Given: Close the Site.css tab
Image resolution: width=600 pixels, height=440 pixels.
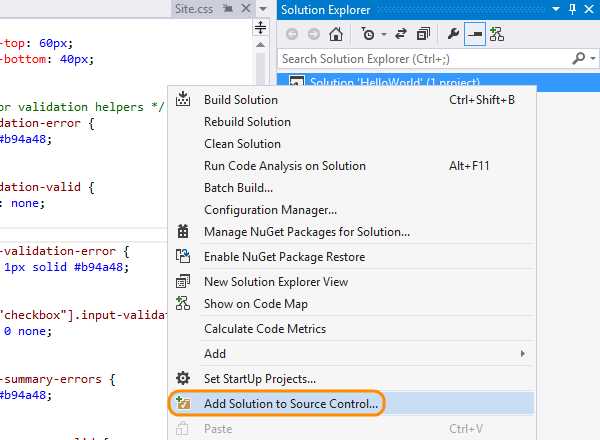Looking at the screenshot, I should coord(243,9).
